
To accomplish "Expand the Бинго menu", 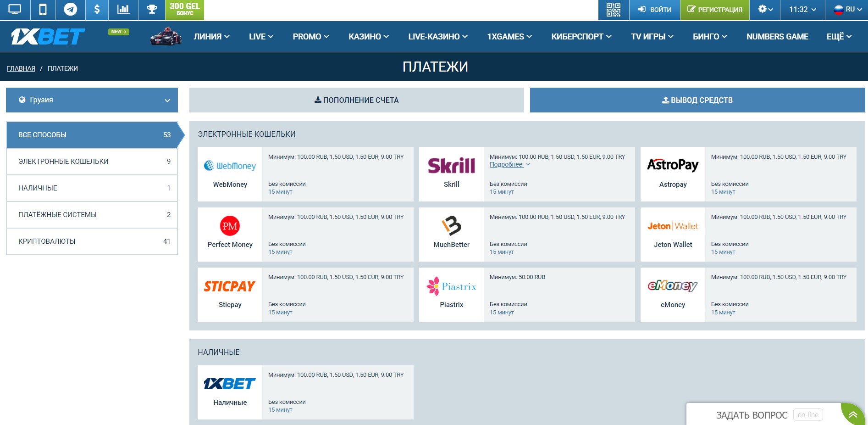I will point(710,37).
